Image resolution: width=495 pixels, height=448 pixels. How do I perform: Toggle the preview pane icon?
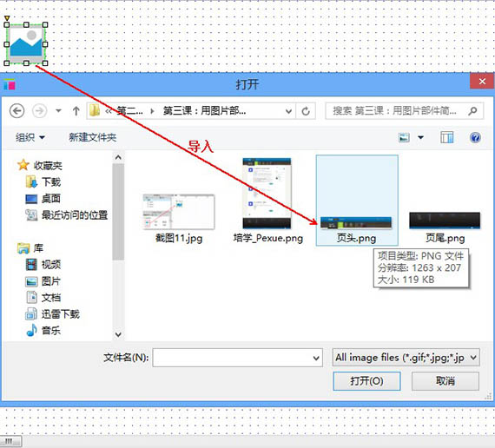tap(446, 137)
